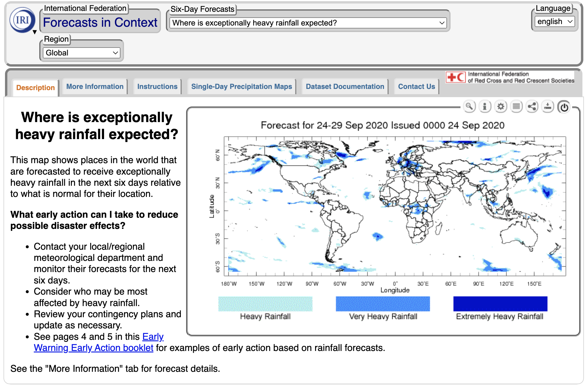Click the 'Language' group label
Screen dimensions: 588x385
click(x=553, y=8)
